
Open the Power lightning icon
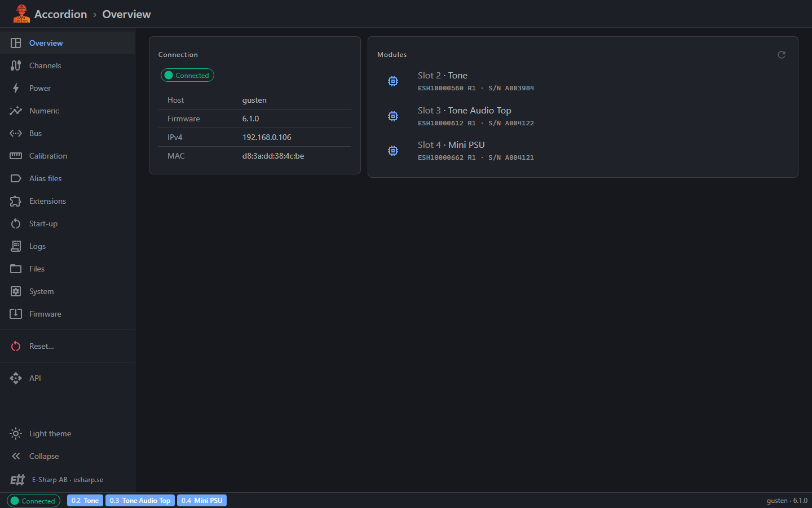click(x=16, y=88)
